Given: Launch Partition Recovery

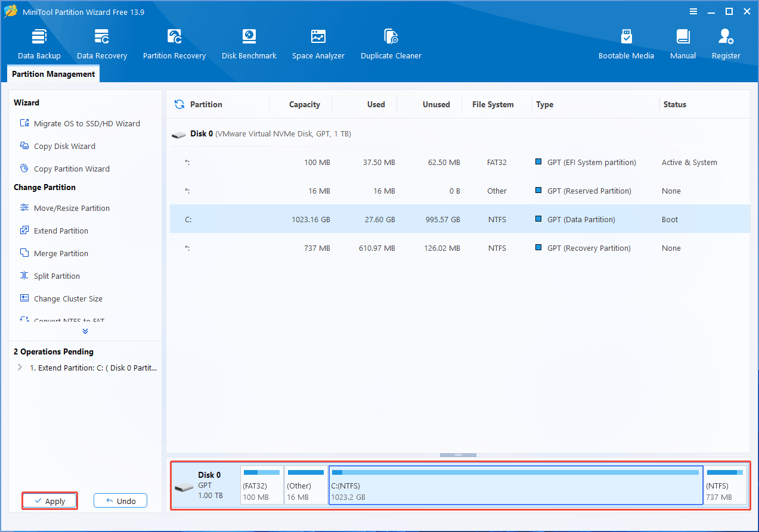Looking at the screenshot, I should (174, 44).
